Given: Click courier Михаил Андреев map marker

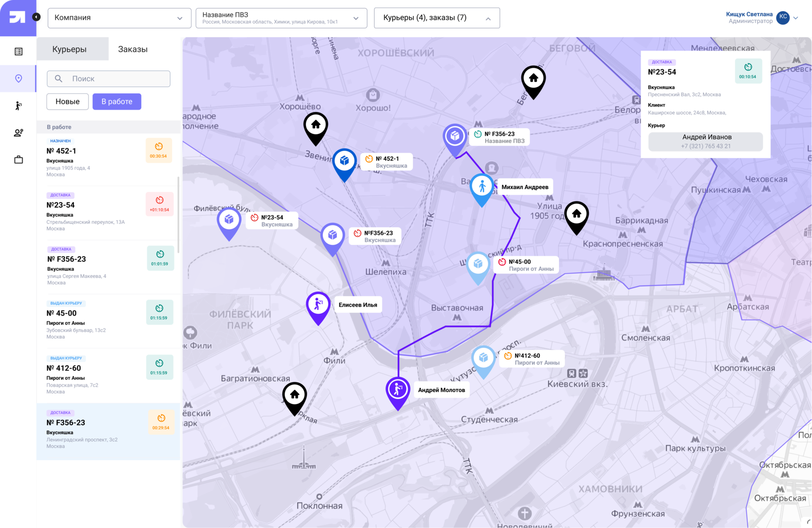Looking at the screenshot, I should pos(481,188).
